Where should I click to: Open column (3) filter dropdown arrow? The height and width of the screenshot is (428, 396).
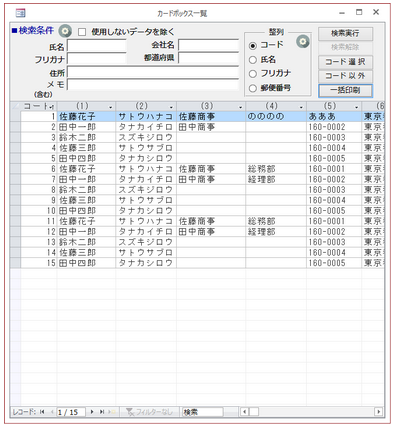tap(241, 107)
